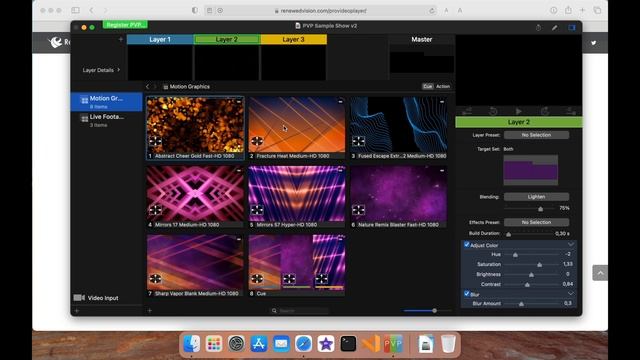Click the Layer 2 green inspector header
The image size is (640, 360).
519,122
